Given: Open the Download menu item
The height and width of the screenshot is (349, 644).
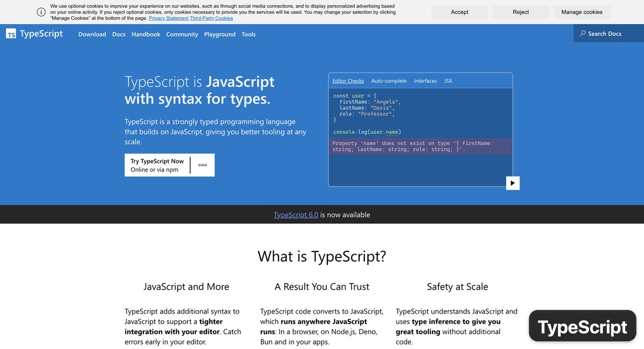Looking at the screenshot, I should tap(92, 34).
